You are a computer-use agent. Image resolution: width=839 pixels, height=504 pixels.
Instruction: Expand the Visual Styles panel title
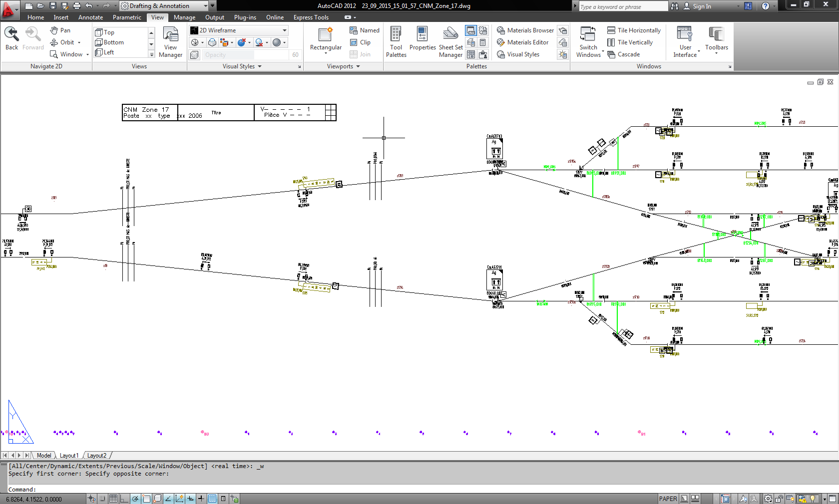coord(242,66)
